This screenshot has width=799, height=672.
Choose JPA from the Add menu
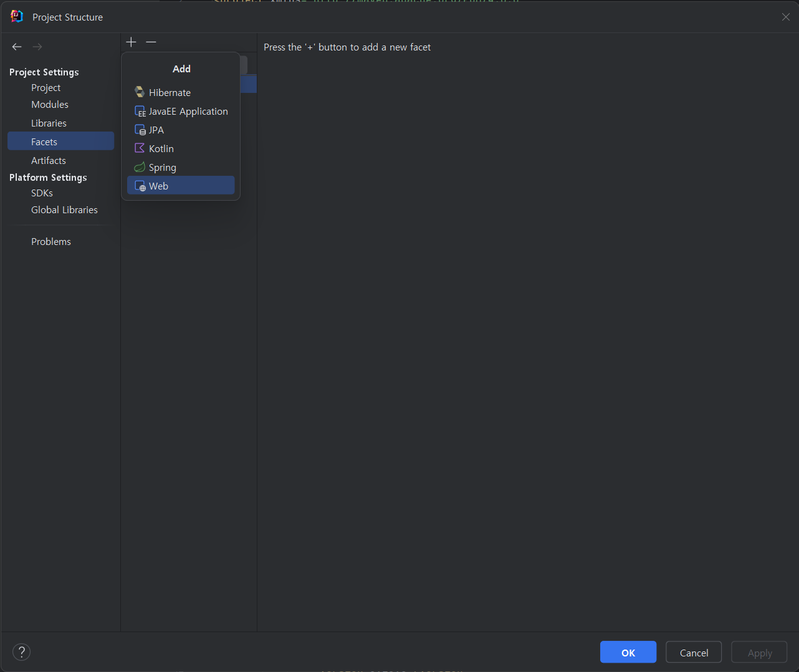(x=181, y=130)
